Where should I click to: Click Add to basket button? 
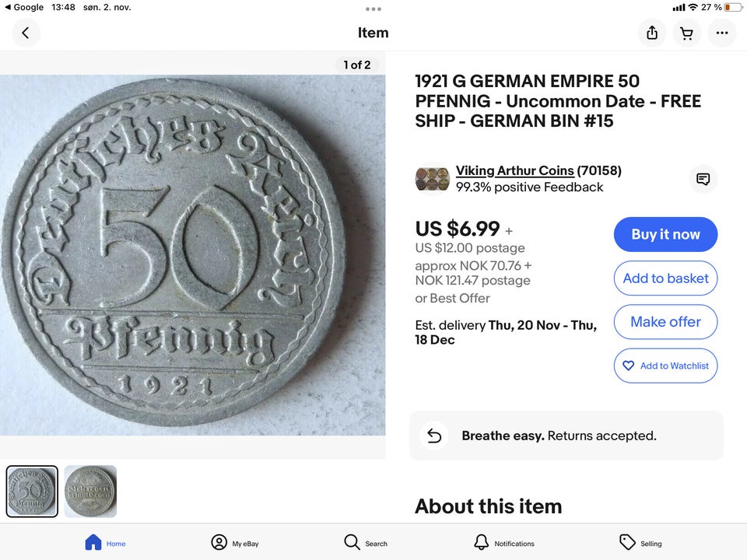tap(665, 278)
